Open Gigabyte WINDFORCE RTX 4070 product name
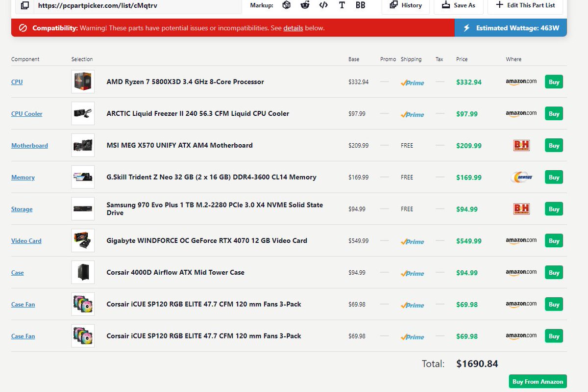This screenshot has width=588, height=392. coord(207,240)
